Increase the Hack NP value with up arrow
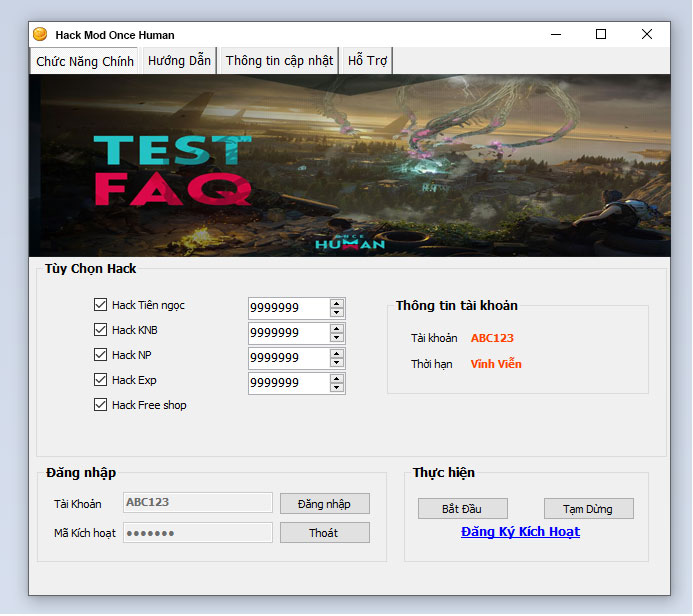 pos(337,354)
